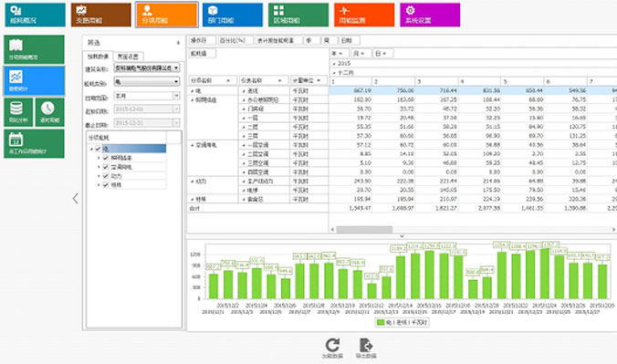The image size is (617, 364).
Task: Open the energy type 电 dropdown
Action: tap(147, 82)
